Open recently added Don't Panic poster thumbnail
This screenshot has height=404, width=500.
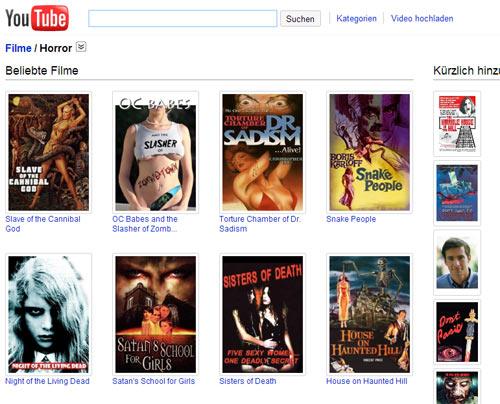[457, 332]
